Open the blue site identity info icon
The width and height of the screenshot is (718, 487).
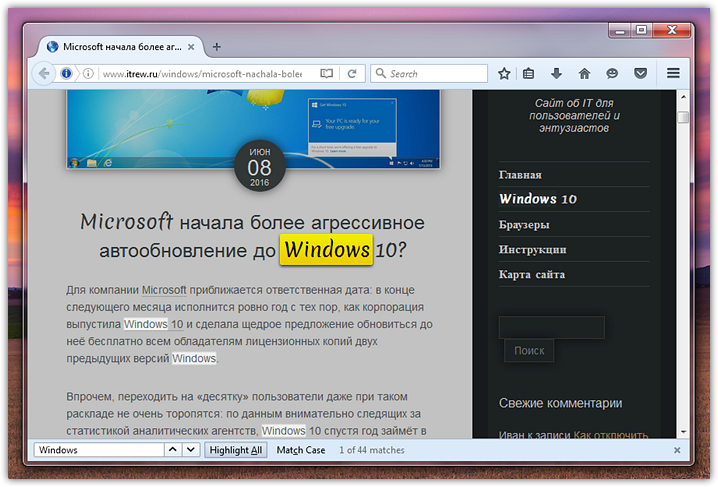click(x=66, y=73)
